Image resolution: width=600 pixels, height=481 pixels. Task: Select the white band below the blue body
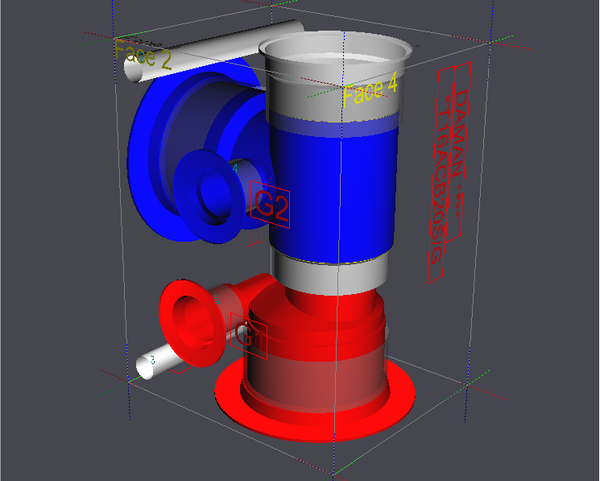point(329,274)
